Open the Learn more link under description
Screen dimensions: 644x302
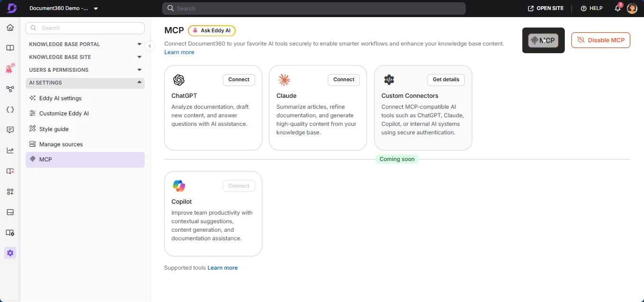click(179, 52)
